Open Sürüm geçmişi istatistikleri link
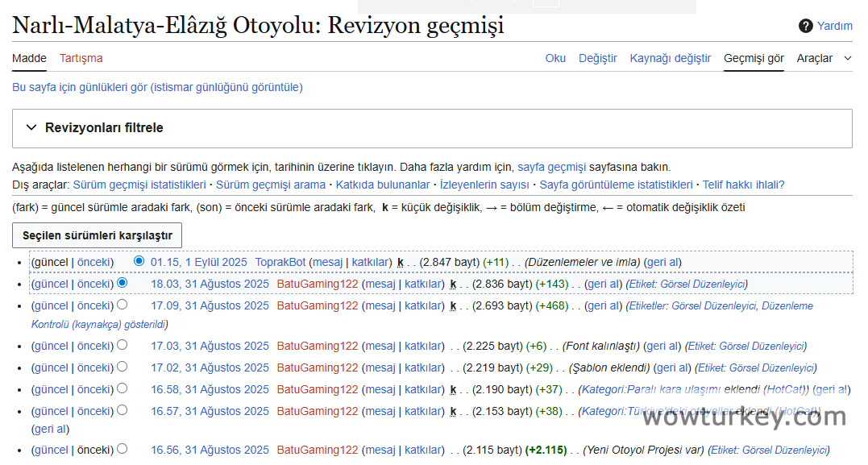Screen dimensions: 868x465 coord(139,185)
